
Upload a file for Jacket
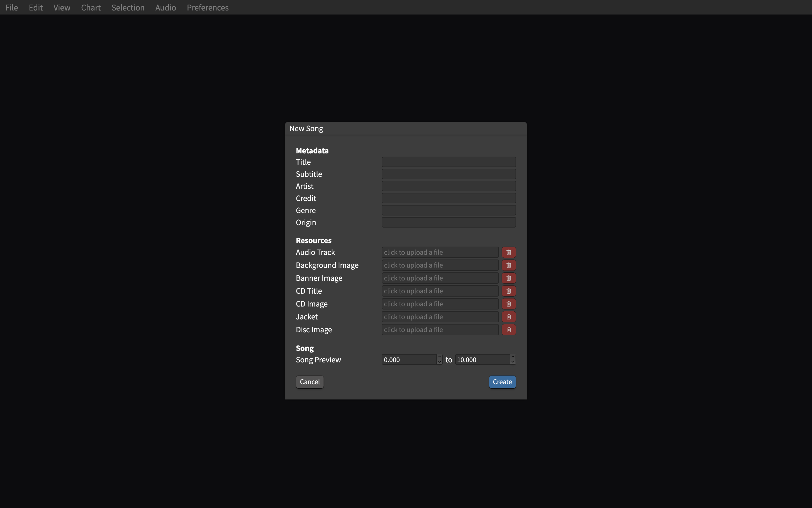440,317
